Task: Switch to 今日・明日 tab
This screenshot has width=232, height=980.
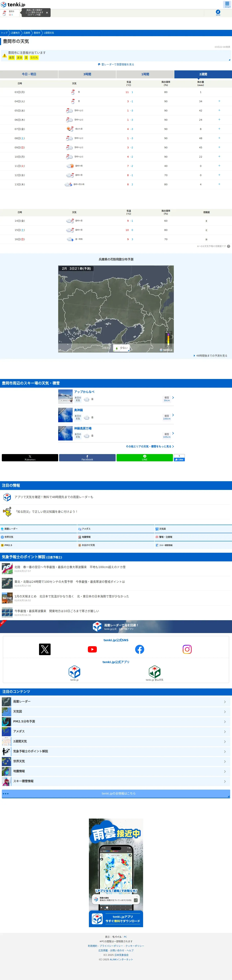Action: [x=29, y=74]
